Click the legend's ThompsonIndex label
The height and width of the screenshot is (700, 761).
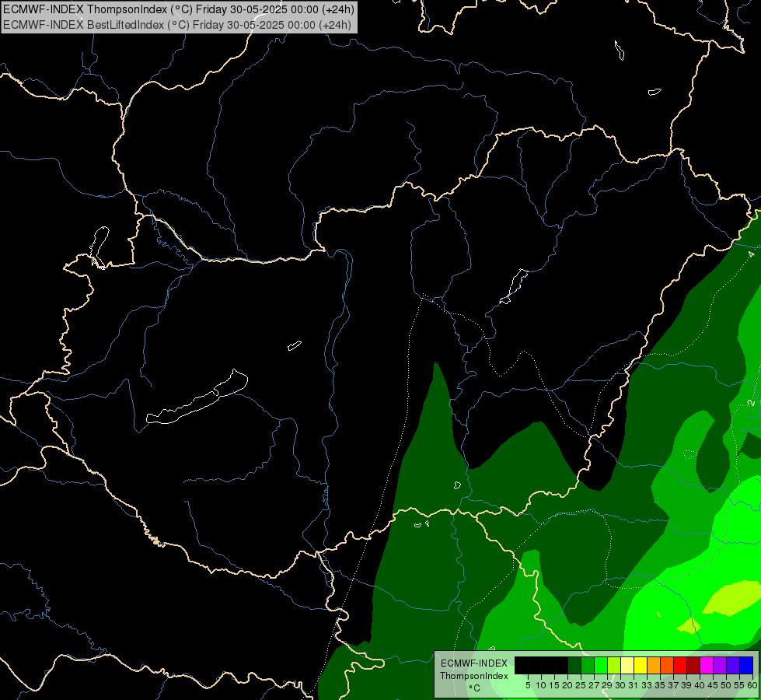tap(473, 676)
